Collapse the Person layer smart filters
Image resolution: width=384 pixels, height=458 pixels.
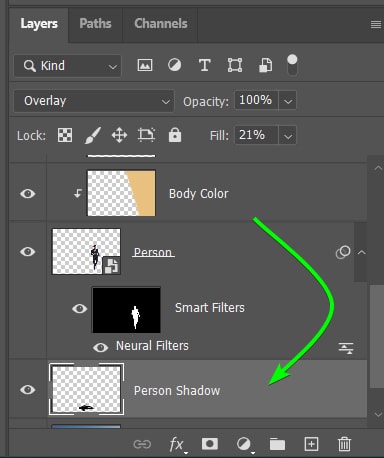361,252
